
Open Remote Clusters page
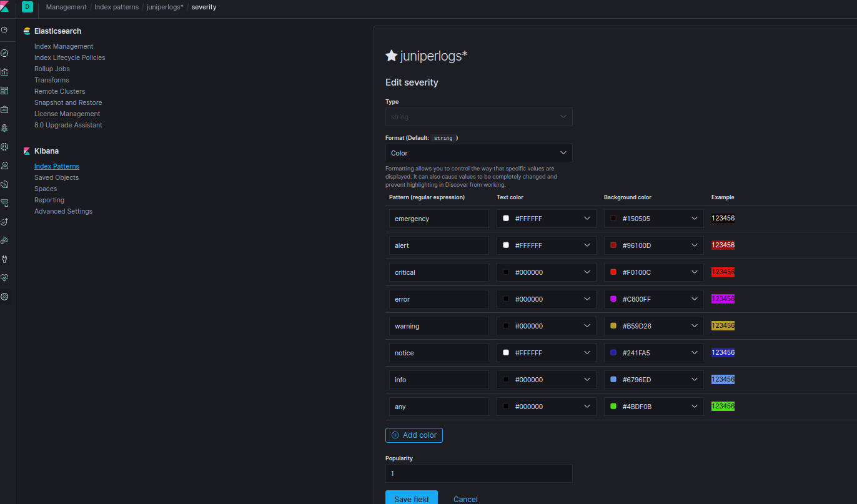[x=60, y=91]
